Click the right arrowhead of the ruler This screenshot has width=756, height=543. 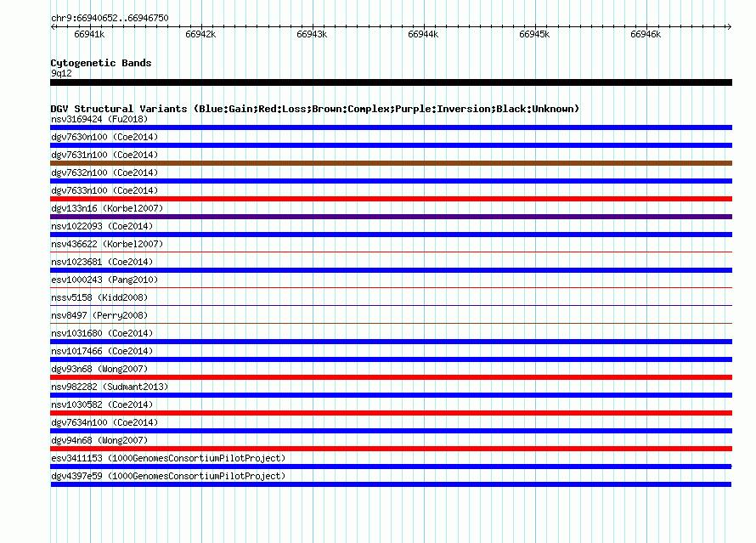point(729,26)
